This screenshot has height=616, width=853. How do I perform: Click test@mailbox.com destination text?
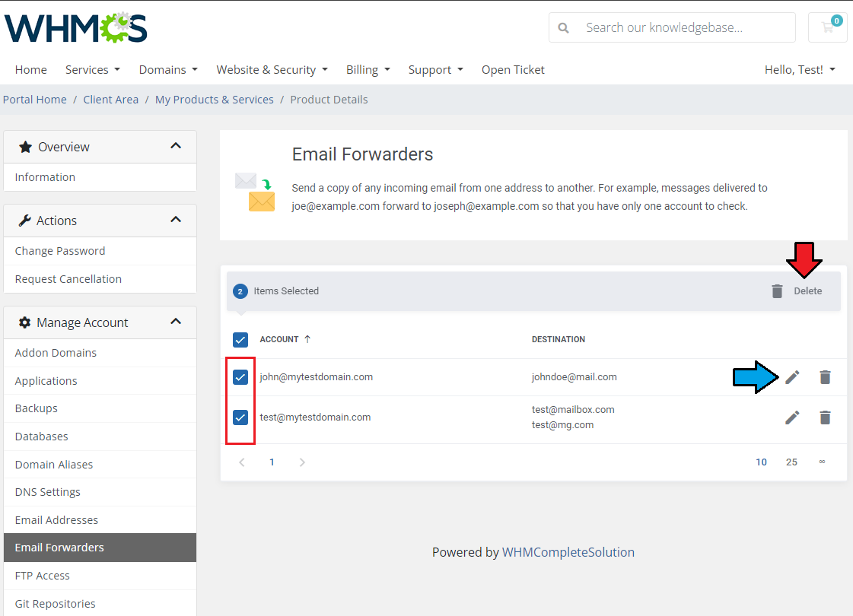573,409
